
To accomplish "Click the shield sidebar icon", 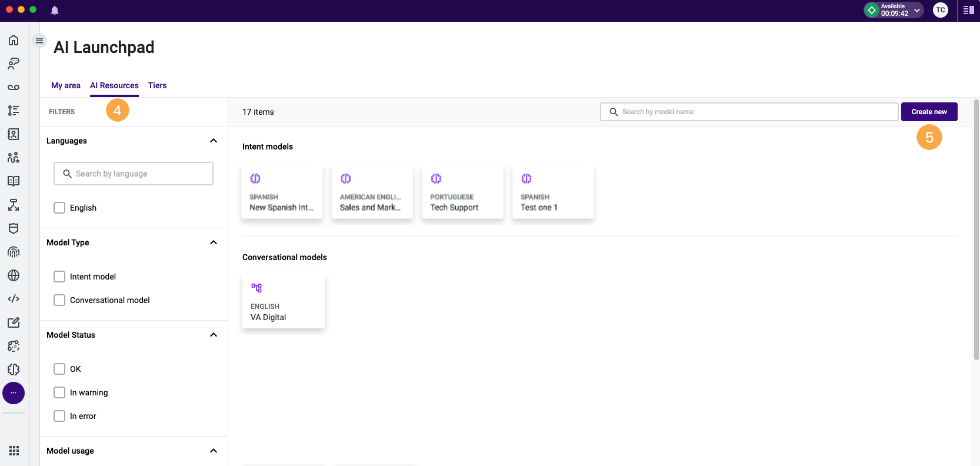I will click(14, 228).
